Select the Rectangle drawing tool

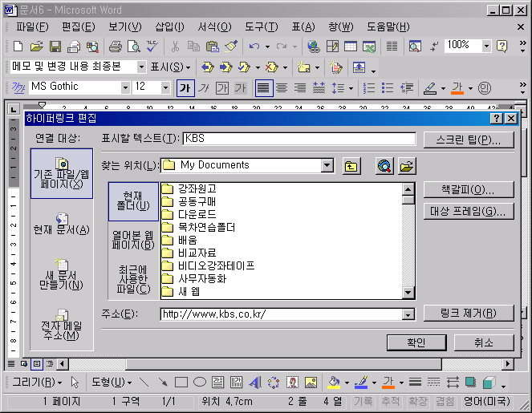181,383
